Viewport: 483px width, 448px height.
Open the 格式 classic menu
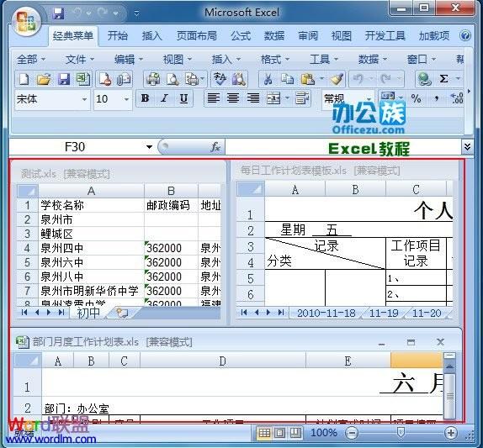(x=275, y=59)
